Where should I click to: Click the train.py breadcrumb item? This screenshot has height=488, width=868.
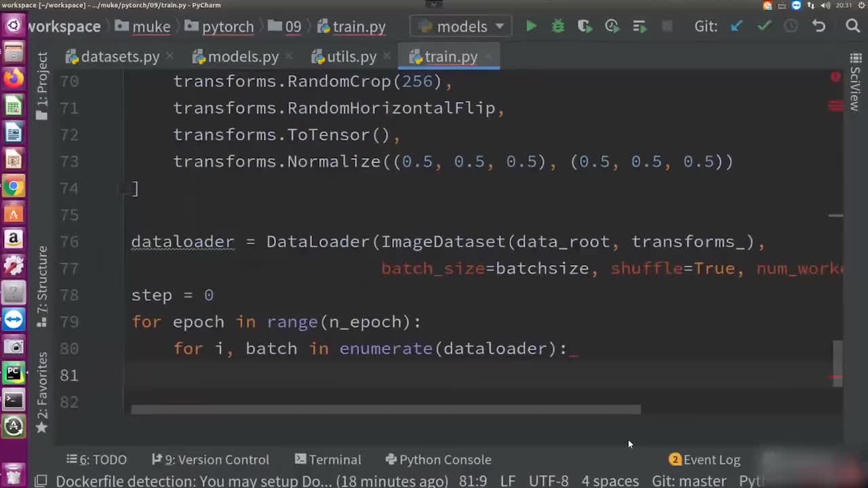(351, 26)
